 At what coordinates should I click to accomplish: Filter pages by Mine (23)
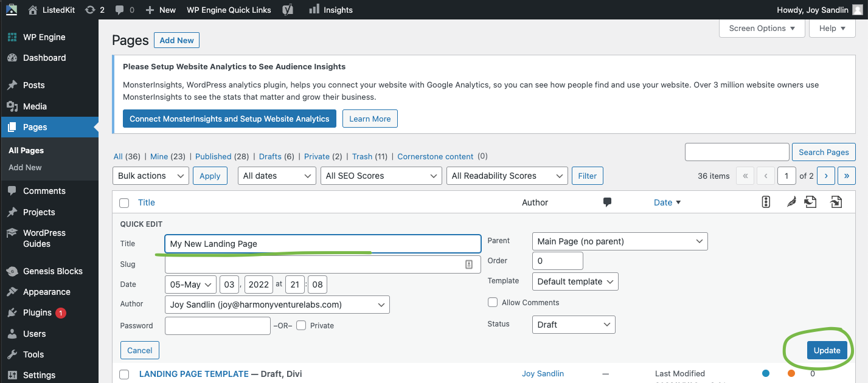click(167, 156)
